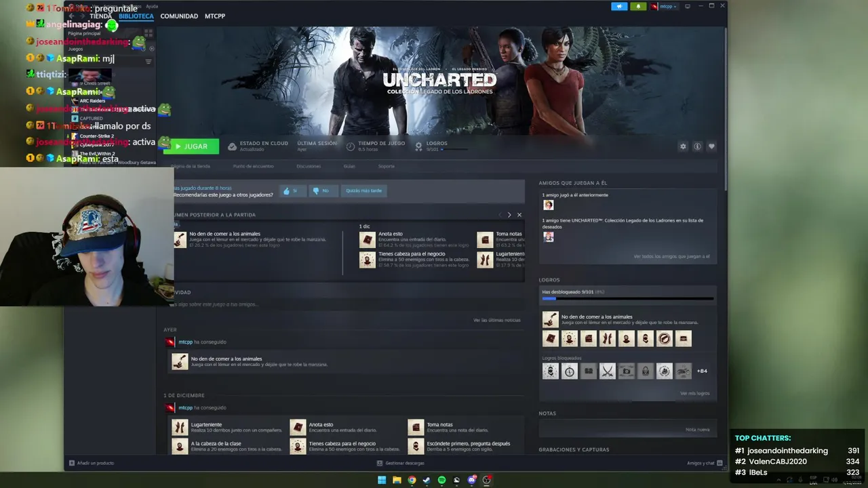Select Quizás más tarde
Image resolution: width=868 pixels, height=488 pixels.
coord(364,190)
